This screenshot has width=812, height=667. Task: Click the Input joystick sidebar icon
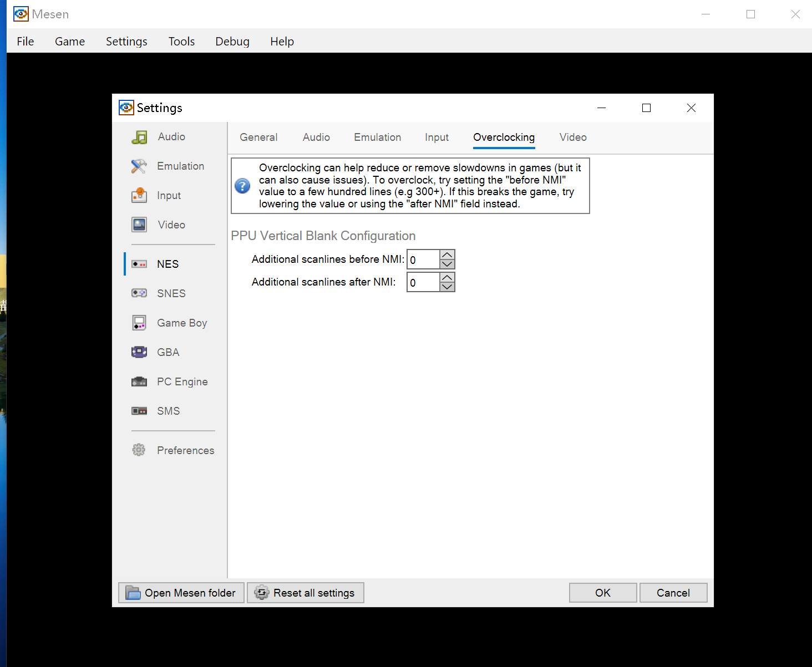pos(139,196)
